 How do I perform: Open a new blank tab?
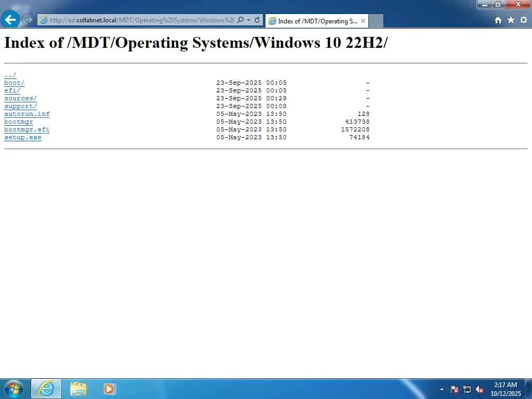point(376,21)
